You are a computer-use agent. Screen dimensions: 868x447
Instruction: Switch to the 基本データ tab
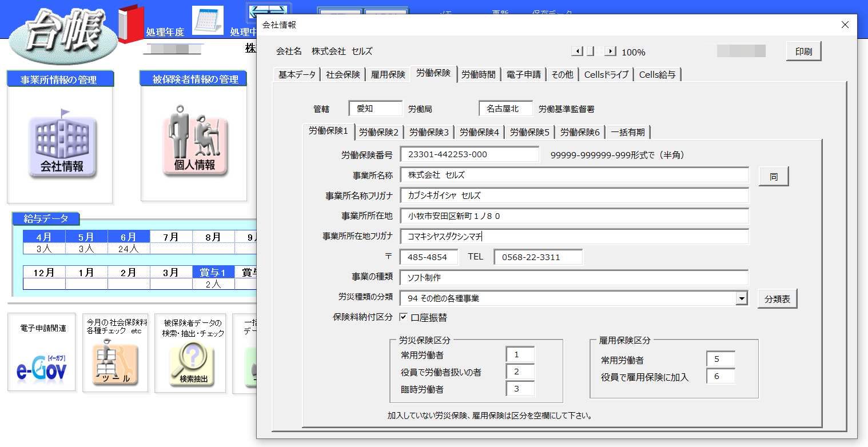click(x=297, y=75)
